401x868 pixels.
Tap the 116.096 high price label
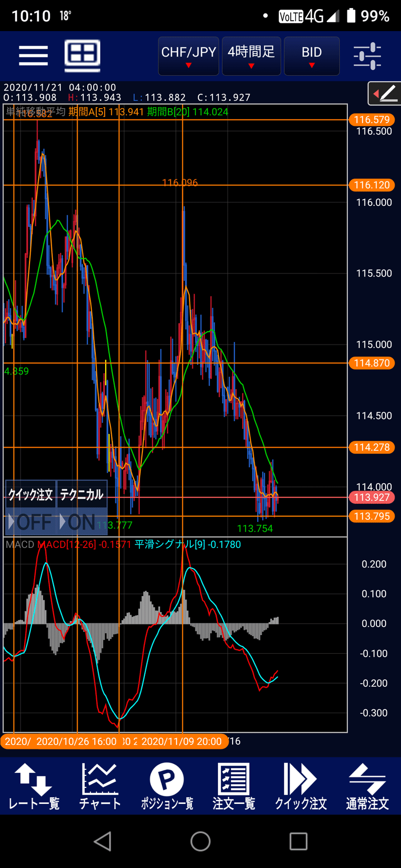tap(180, 183)
